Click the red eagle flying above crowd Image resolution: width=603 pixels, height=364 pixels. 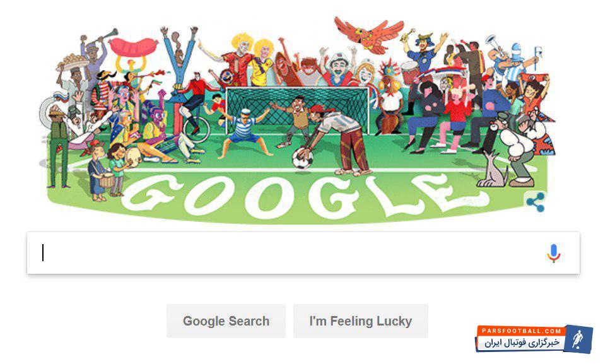(369, 35)
